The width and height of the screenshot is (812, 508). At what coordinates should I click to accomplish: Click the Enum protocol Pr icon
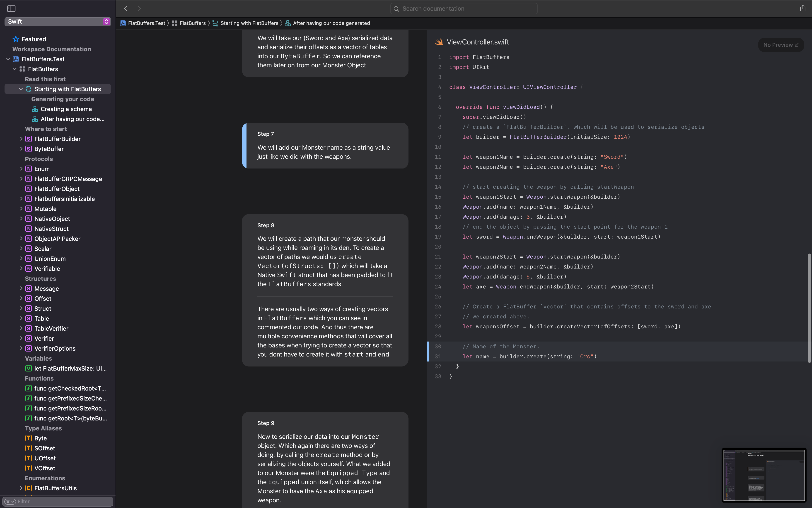pos(29,169)
